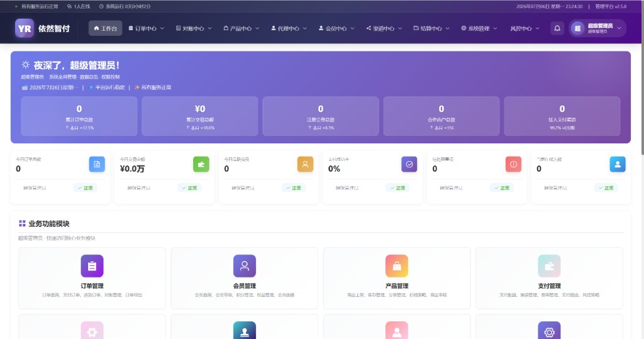This screenshot has width=644, height=339.
Task: Click 正常 badge in red alert card
Action: pos(502,188)
